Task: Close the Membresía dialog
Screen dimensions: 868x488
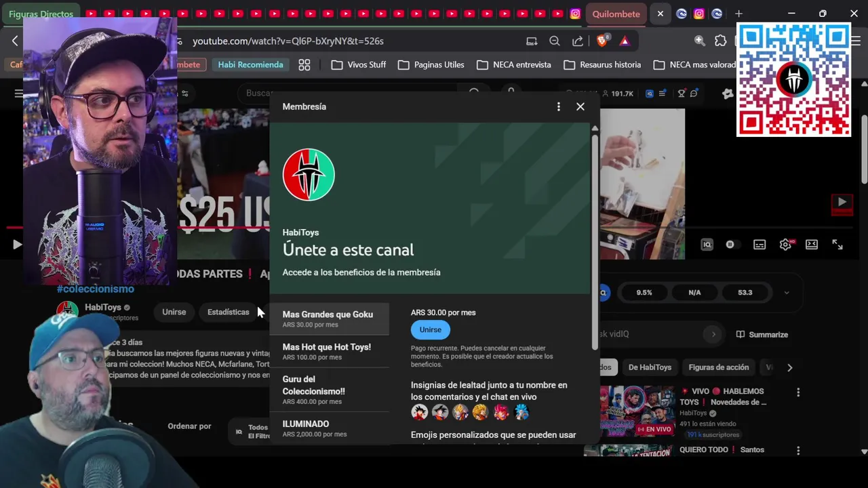Action: click(580, 106)
